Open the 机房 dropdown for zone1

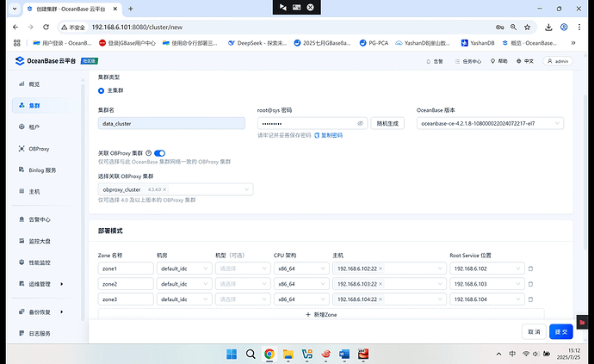pyautogui.click(x=184, y=268)
